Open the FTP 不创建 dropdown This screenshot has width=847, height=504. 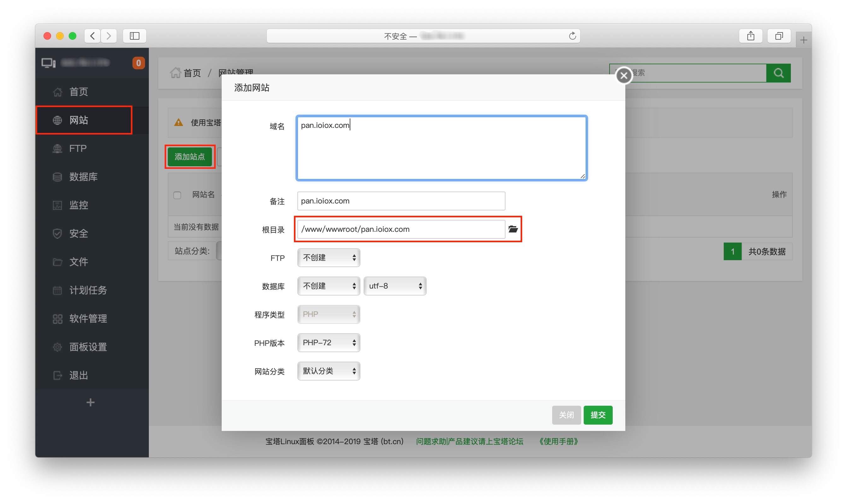click(328, 258)
